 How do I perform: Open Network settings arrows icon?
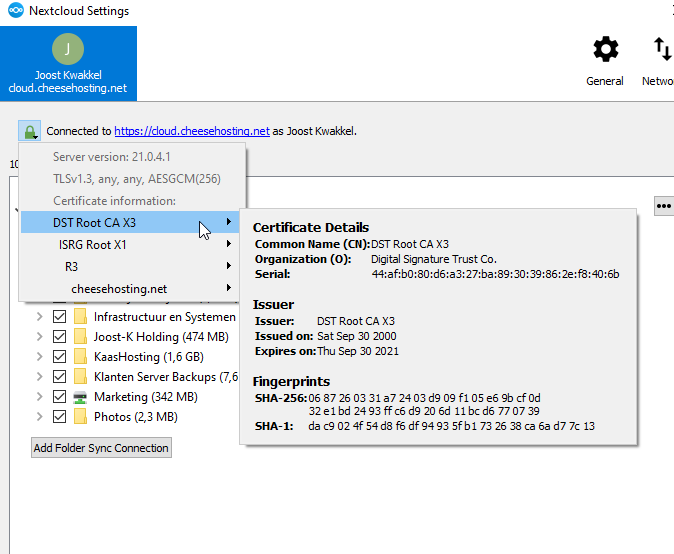pos(661,49)
